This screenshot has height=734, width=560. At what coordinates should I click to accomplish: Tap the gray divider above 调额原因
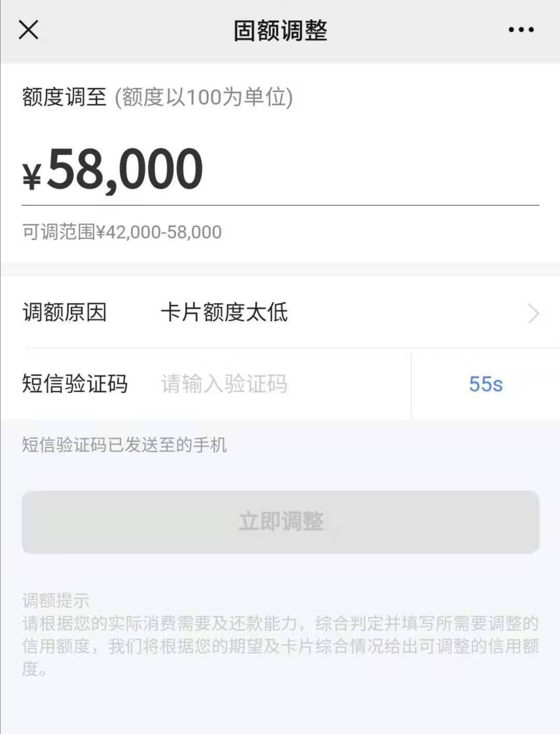pos(281,269)
